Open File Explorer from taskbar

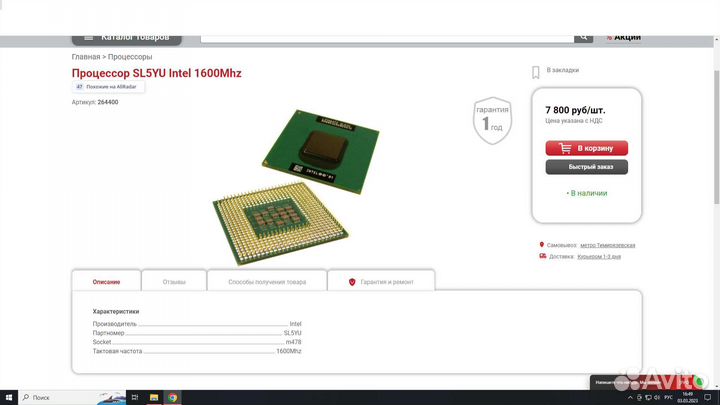click(x=154, y=397)
